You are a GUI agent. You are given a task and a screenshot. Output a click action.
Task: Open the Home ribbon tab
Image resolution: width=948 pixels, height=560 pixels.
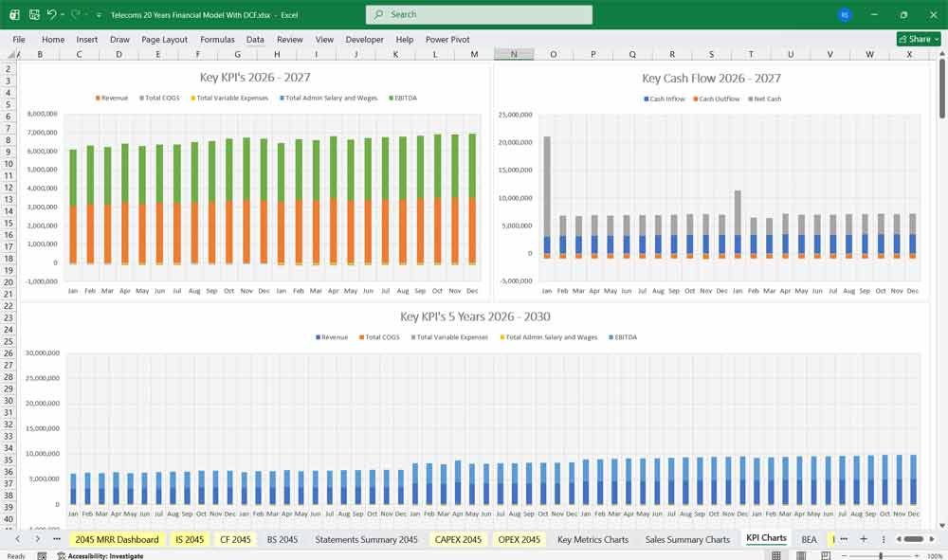[53, 39]
